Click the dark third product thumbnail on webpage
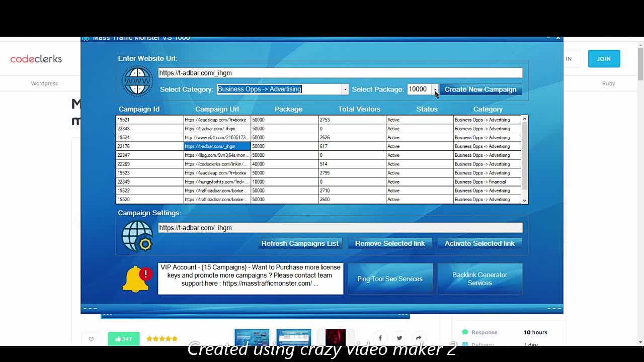Viewport: 644px width, 362px height. pos(336,337)
